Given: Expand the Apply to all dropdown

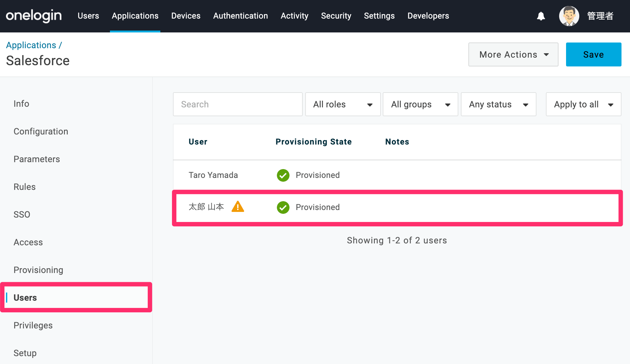Looking at the screenshot, I should pyautogui.click(x=583, y=104).
